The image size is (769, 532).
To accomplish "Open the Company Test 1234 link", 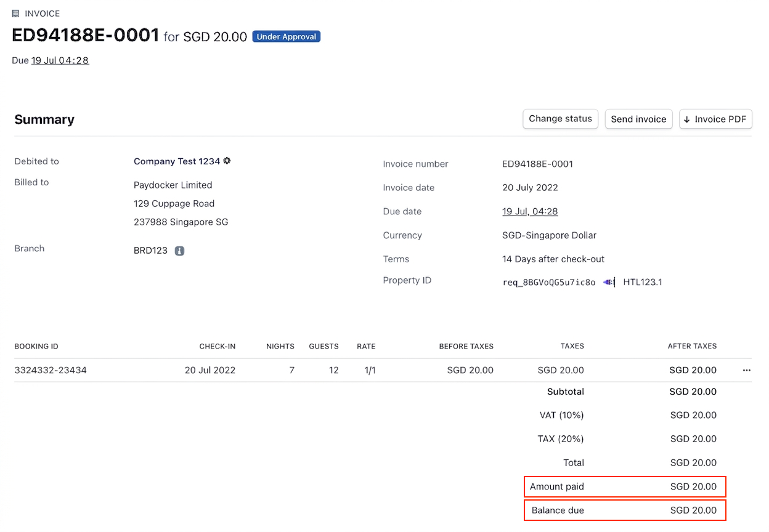I will (x=177, y=161).
